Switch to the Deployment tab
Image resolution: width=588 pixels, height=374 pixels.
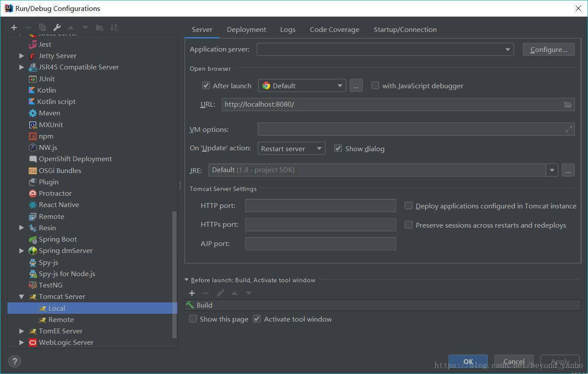pyautogui.click(x=247, y=29)
